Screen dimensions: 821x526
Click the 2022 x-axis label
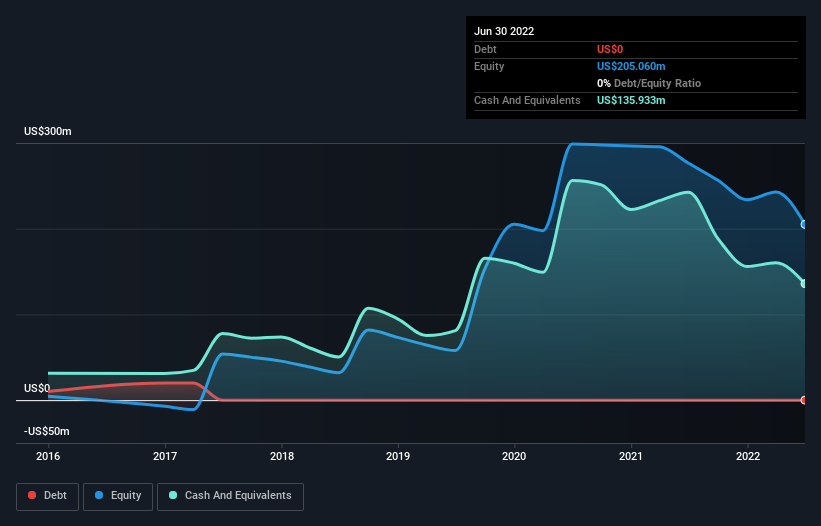[748, 456]
